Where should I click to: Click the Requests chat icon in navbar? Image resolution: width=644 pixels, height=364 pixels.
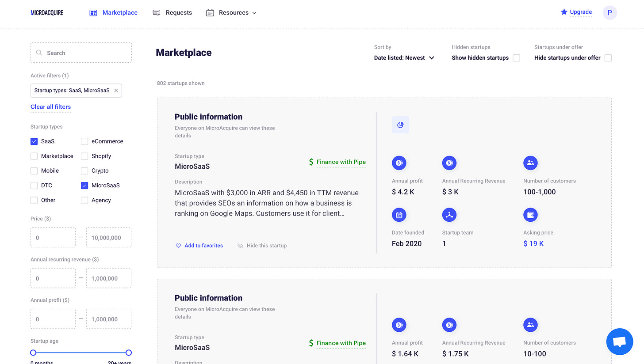pyautogui.click(x=157, y=13)
